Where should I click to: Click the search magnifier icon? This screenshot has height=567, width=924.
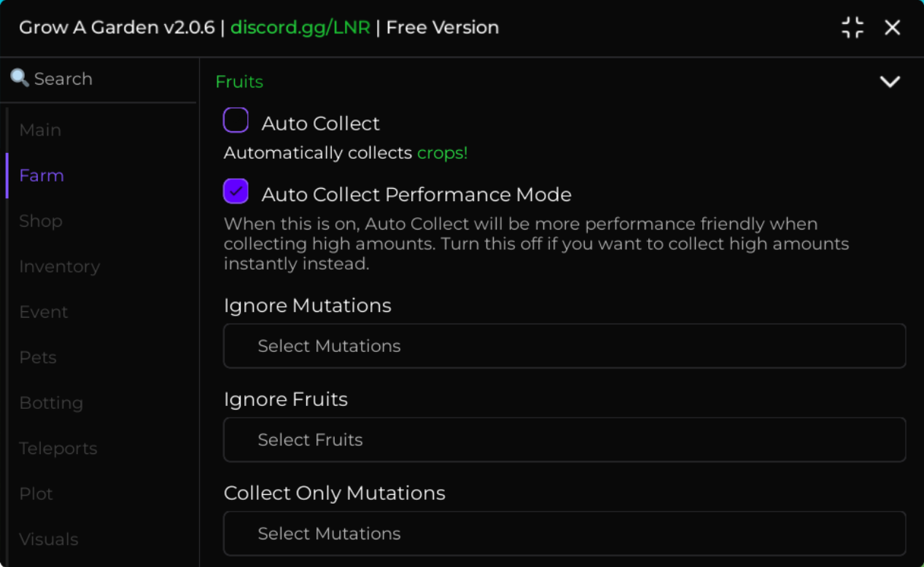point(20,78)
